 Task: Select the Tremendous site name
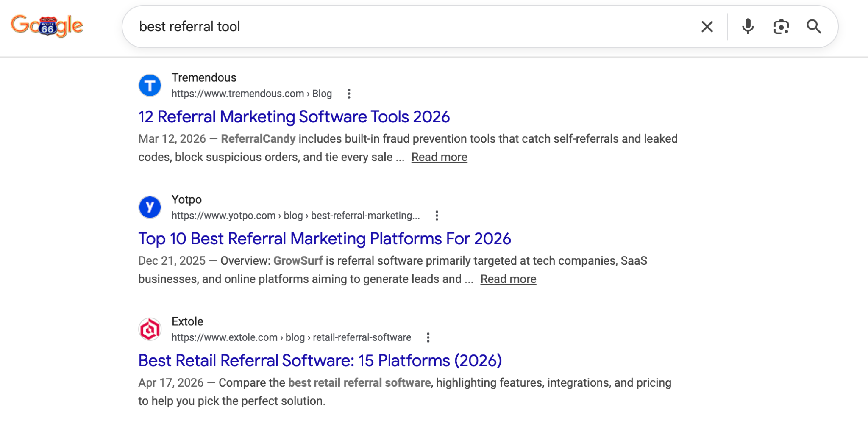[204, 78]
